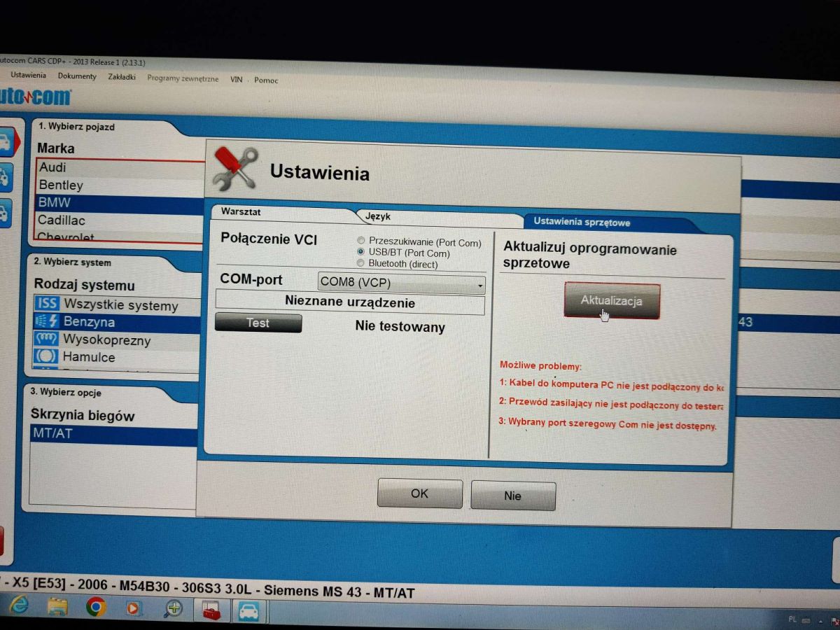Click the Benzyna system type icon
Viewport: 840px width, 630px height.
47,321
